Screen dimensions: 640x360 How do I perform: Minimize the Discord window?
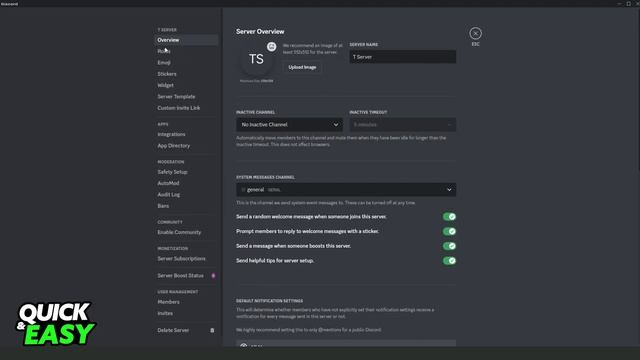[620, 3]
